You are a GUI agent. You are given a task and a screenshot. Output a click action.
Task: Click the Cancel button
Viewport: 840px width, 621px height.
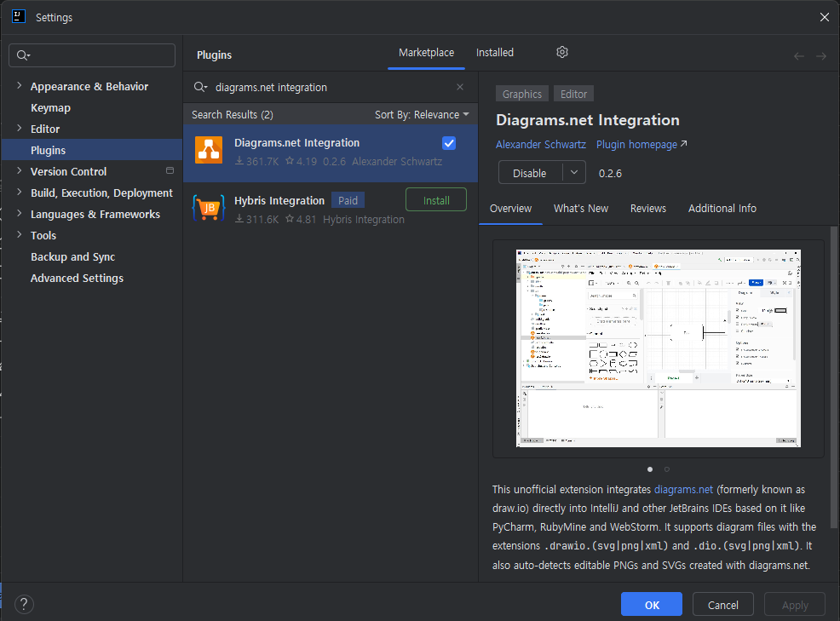[722, 605]
